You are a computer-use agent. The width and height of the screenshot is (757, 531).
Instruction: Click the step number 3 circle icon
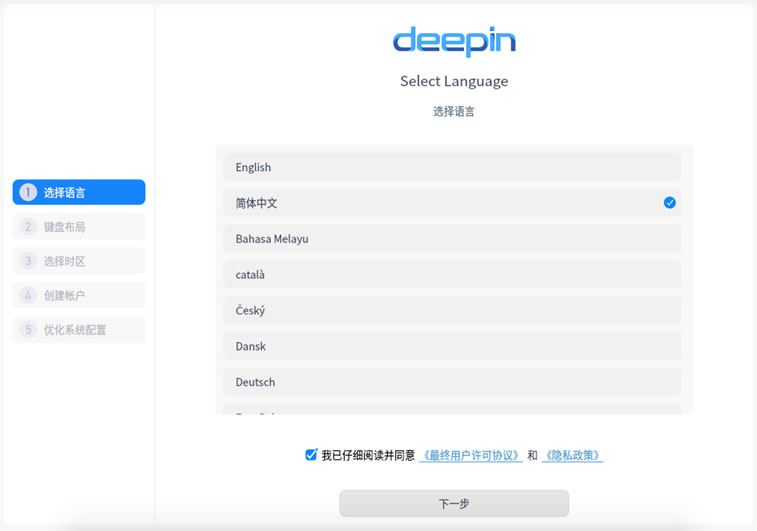(28, 261)
